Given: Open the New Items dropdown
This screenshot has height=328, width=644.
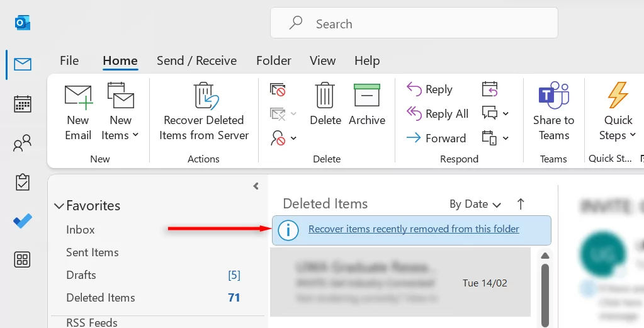Looking at the screenshot, I should [120, 128].
